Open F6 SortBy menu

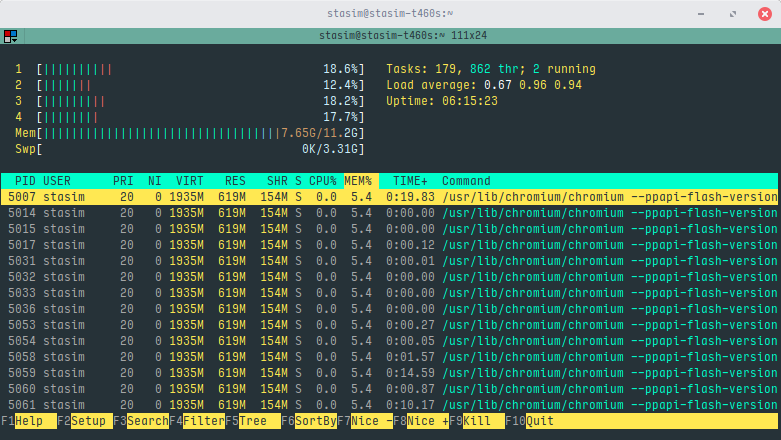tap(309, 421)
